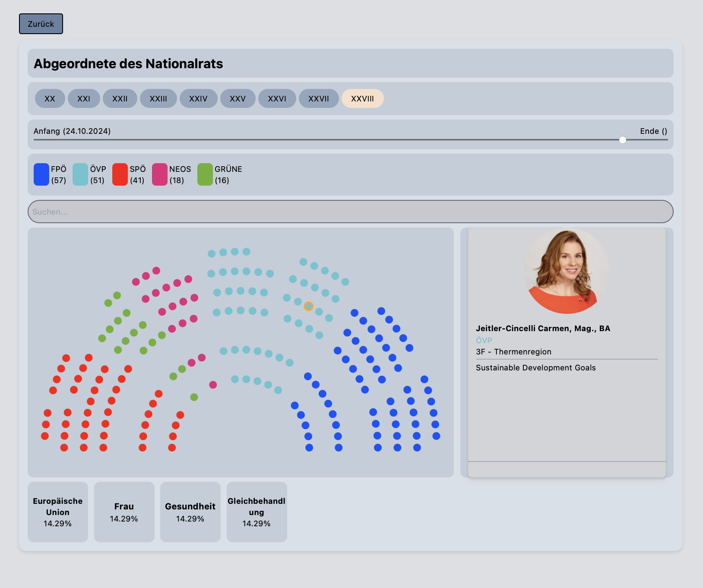Open the XXIV legislative period tab
This screenshot has height=588, width=703.
click(x=198, y=98)
